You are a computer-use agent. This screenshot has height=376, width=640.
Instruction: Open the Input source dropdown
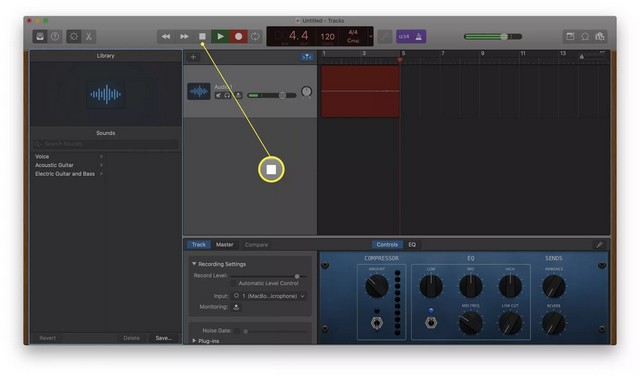coord(273,296)
